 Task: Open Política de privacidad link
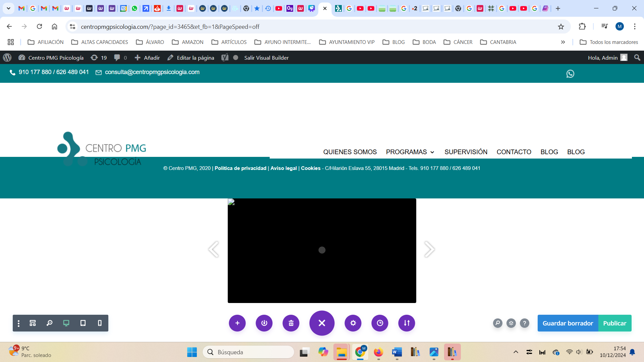coord(240,168)
